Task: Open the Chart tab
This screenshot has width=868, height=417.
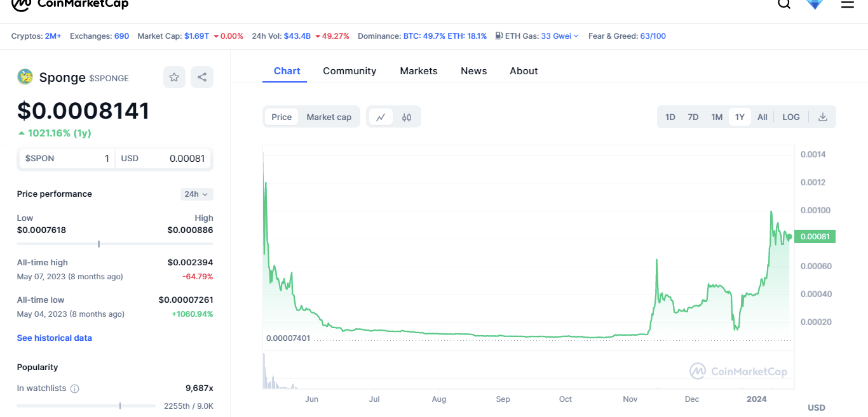Action: (287, 71)
